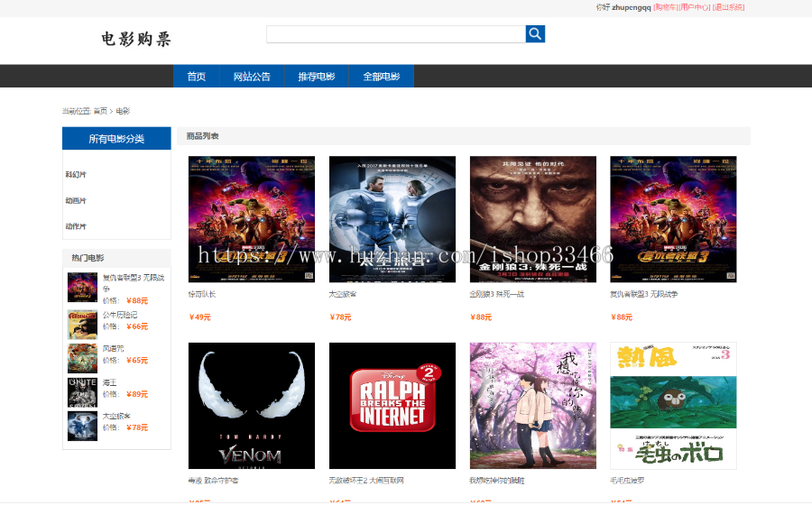Image resolution: width=812 pixels, height=505 pixels.
Task: Select the 动作片 movie category
Action: [x=76, y=226]
